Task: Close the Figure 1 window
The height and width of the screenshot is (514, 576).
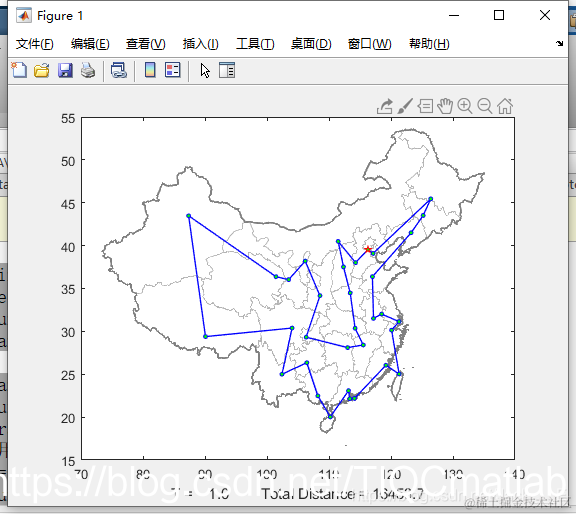Action: (x=545, y=15)
